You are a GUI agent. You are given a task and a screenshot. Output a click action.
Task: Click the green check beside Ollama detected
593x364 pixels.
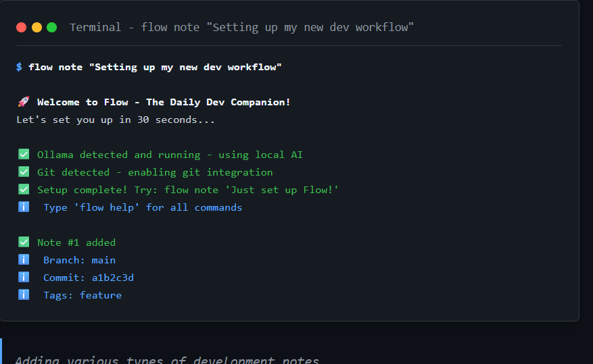(x=24, y=154)
